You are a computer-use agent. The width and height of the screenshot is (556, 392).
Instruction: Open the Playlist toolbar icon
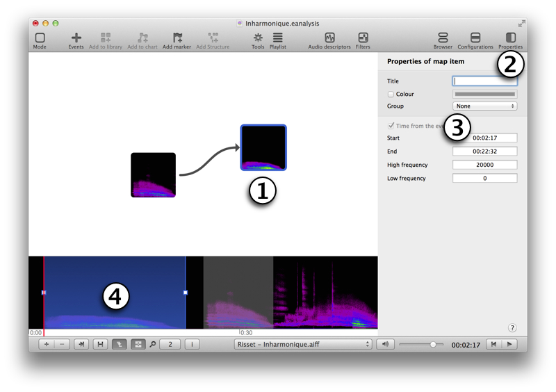click(x=277, y=38)
